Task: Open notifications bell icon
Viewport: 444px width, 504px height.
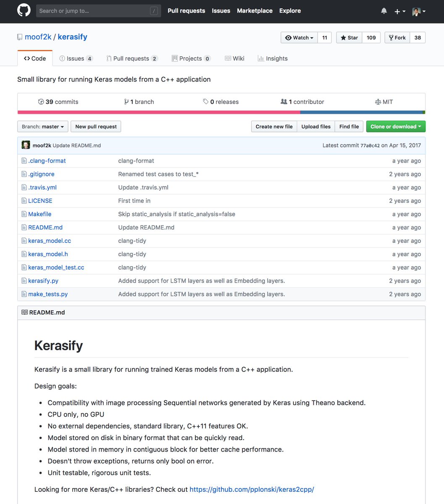Action: tap(384, 11)
